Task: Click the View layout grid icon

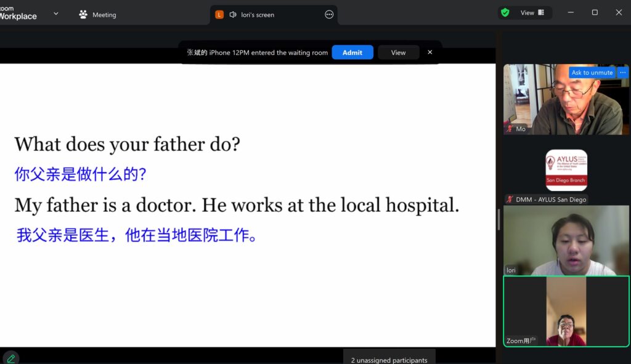Action: coord(541,12)
